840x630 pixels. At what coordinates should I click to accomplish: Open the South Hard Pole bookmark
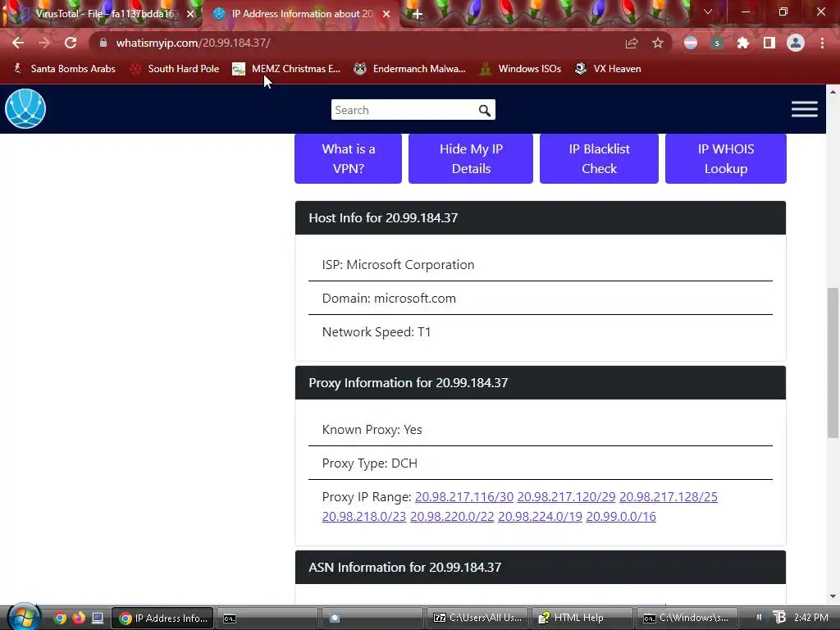pos(175,69)
